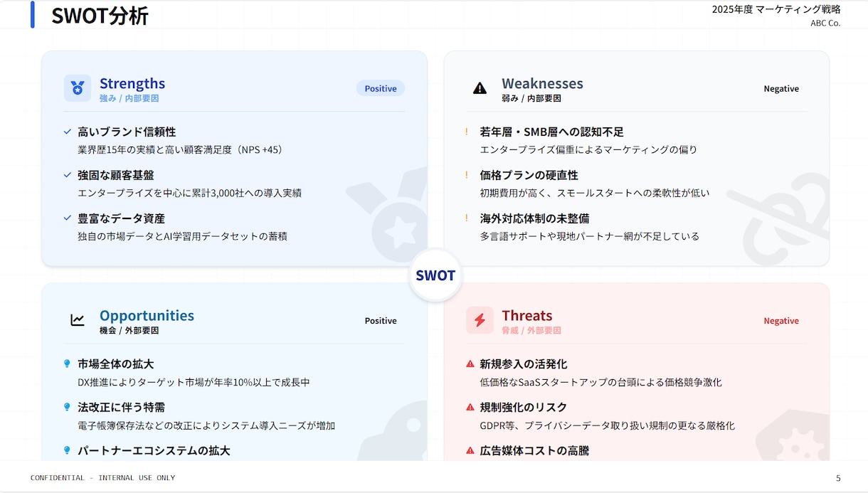The image size is (868, 493).
Task: Select the line エンタープライズを中心に累計3,000社への導入実績
Action: pos(189,193)
